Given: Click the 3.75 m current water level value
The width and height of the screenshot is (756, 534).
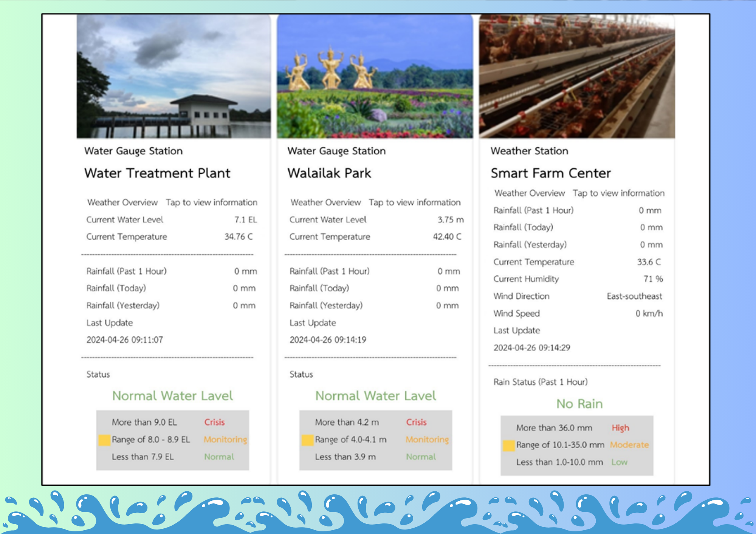Looking at the screenshot, I should (450, 220).
